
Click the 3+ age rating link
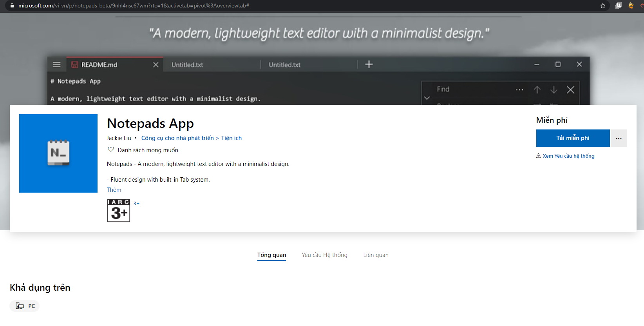136,203
